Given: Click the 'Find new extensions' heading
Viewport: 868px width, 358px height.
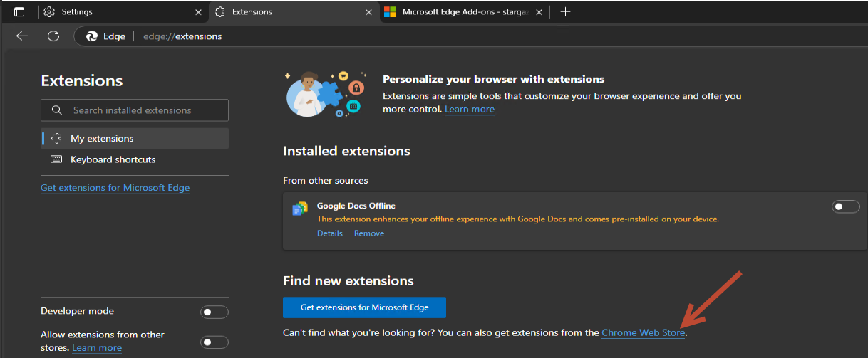Looking at the screenshot, I should (348, 280).
